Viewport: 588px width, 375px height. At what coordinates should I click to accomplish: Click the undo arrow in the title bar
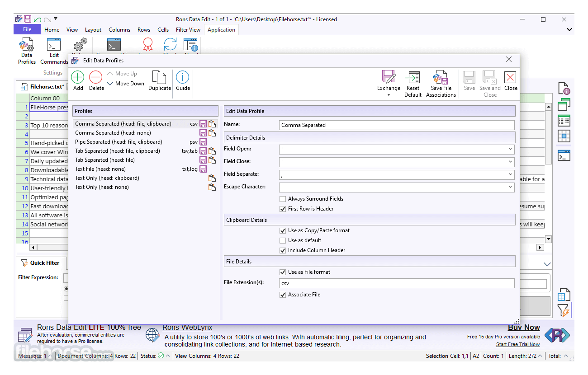pos(38,19)
